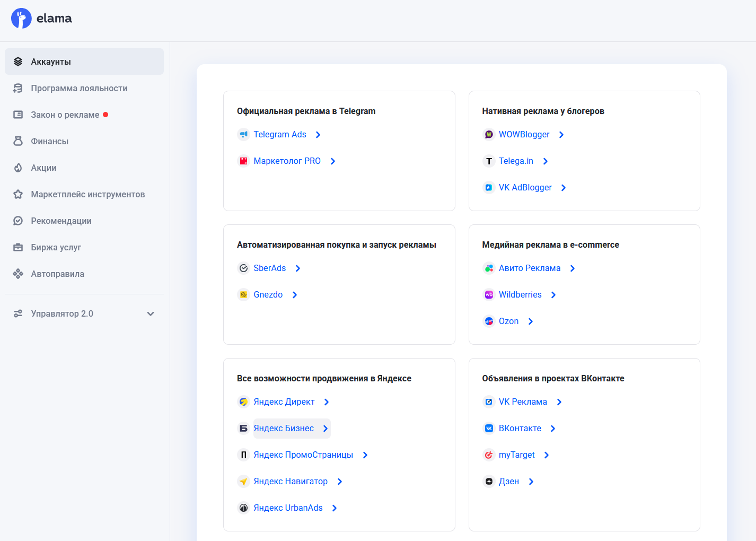Open the Финансы menu item
The width and height of the screenshot is (756, 541).
(49, 141)
